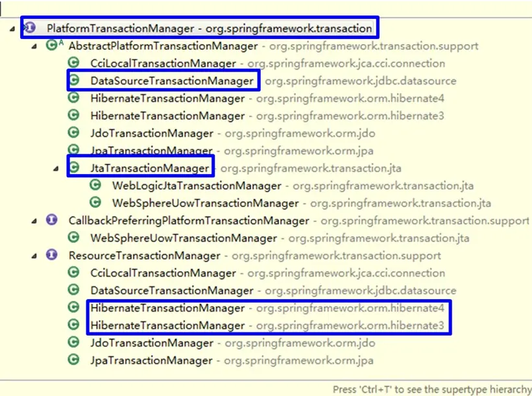Click the JpaTransactionManager icon under AbstractPlatformTransactionManager
This screenshot has width=532, height=396.
(x=73, y=149)
